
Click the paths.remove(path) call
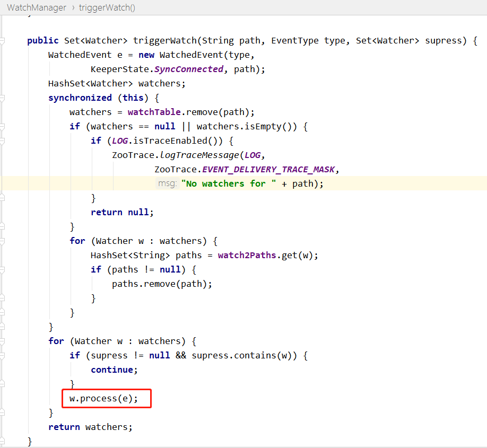[162, 284]
